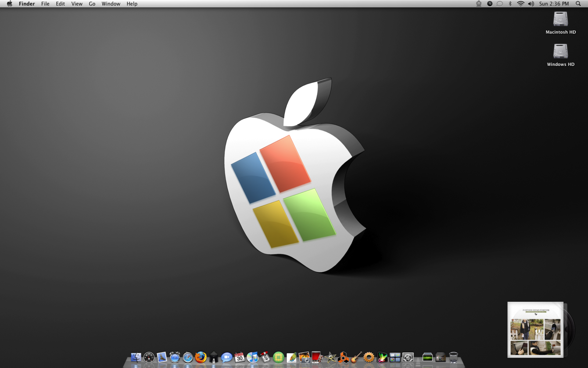This screenshot has width=588, height=368.
Task: Open Finder from the Dock
Action: 136,357
